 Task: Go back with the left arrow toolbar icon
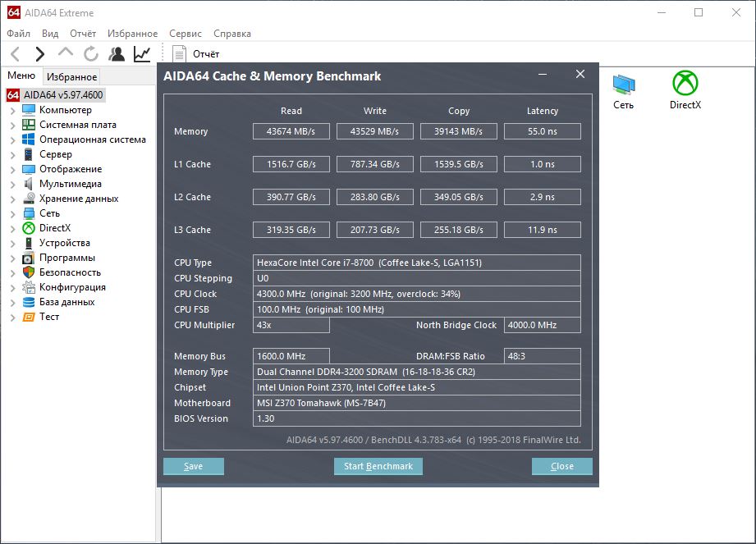[x=16, y=53]
